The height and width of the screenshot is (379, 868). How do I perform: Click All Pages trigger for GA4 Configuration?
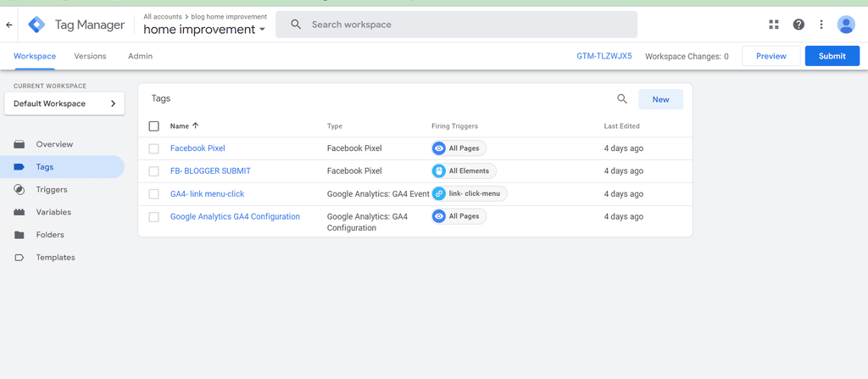click(x=459, y=217)
